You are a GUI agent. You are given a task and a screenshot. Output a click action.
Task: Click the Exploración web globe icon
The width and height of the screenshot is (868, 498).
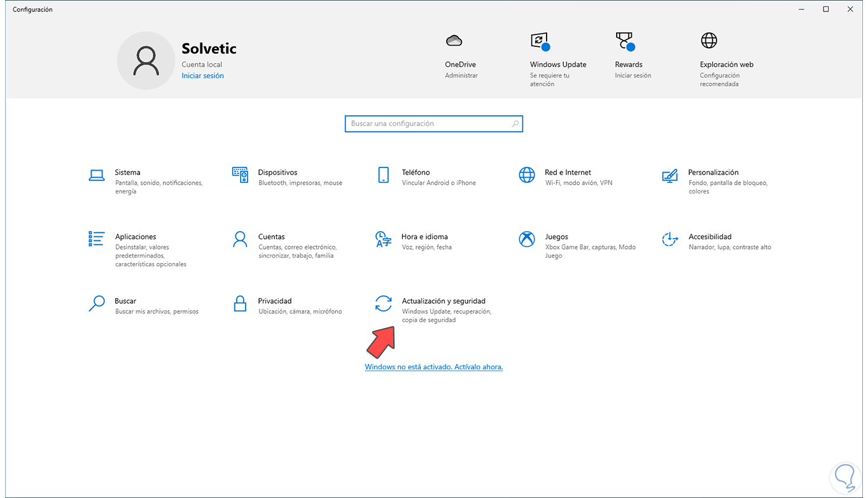[x=709, y=41]
